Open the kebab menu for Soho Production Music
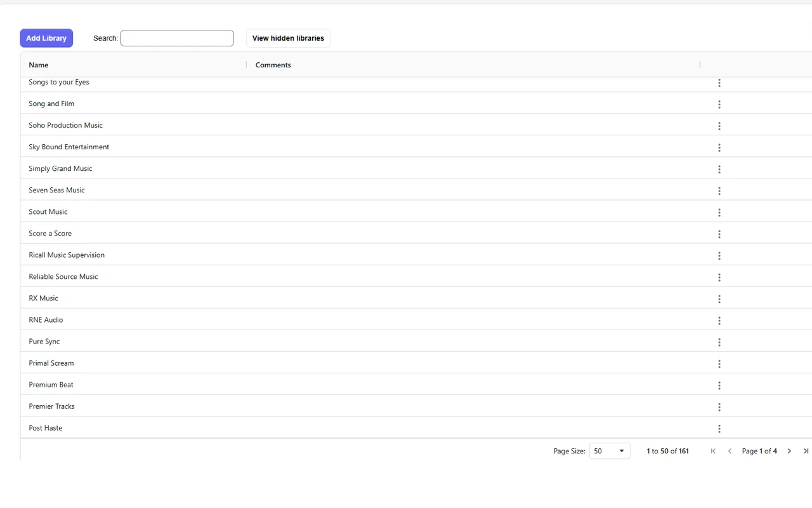This screenshot has width=812, height=508. click(x=719, y=126)
